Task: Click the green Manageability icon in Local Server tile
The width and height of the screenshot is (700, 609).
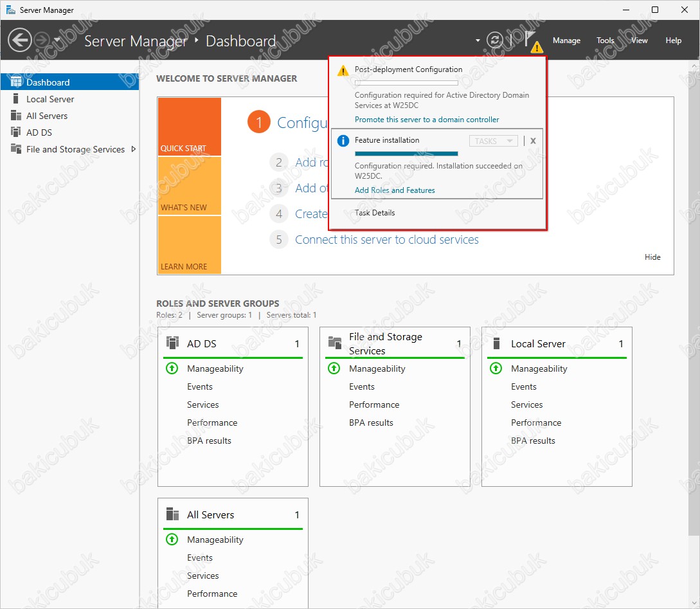Action: pos(496,368)
